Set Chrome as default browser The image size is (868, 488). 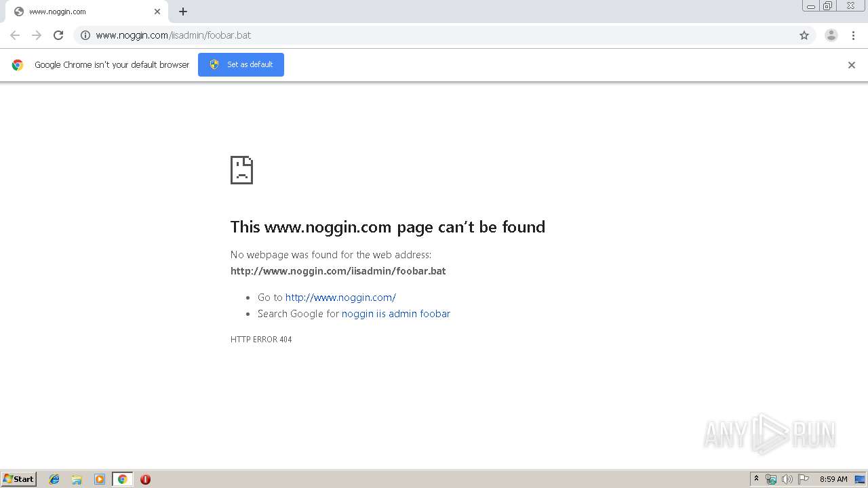tap(241, 64)
